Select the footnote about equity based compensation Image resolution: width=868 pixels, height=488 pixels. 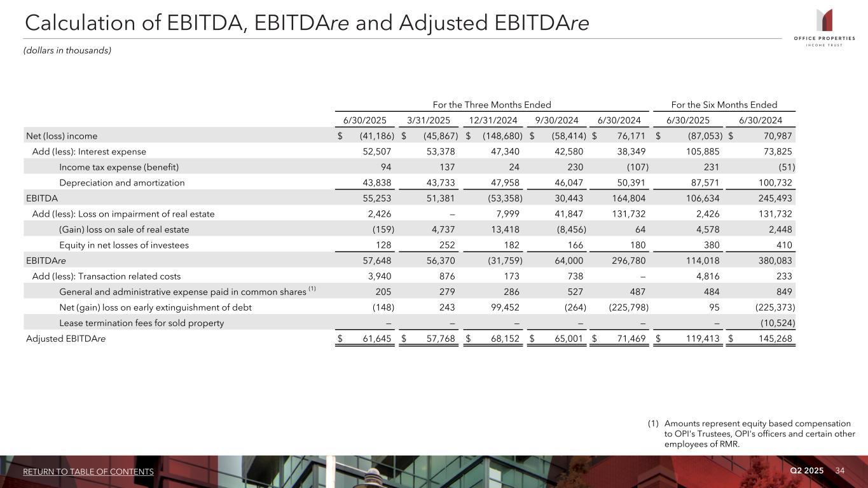click(x=752, y=433)
